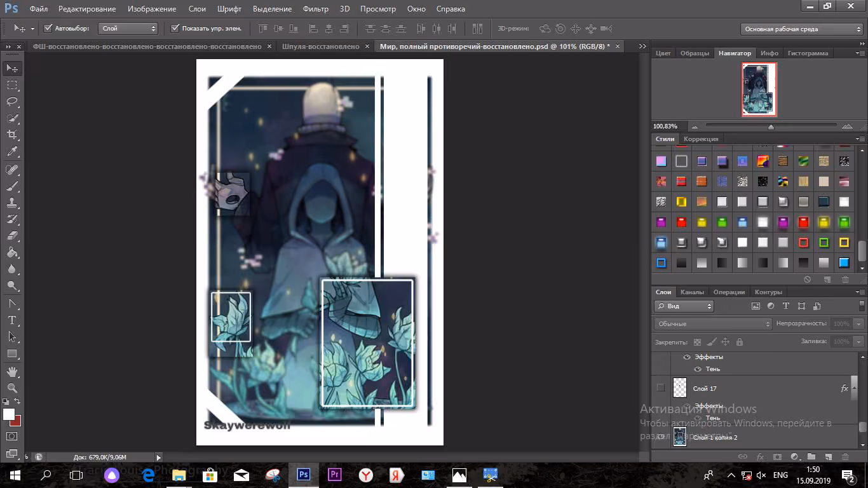
Task: Select the Hand tool
Action: tap(12, 371)
